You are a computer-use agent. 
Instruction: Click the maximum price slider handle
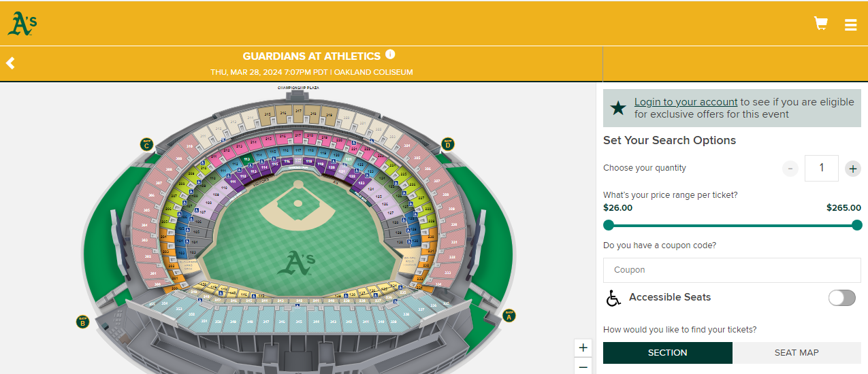(857, 225)
